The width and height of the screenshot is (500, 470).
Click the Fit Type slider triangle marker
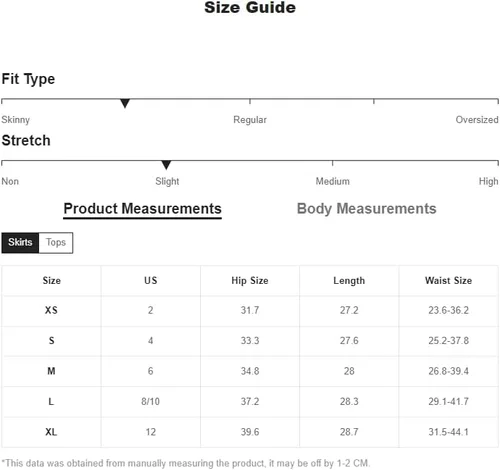pyautogui.click(x=125, y=103)
